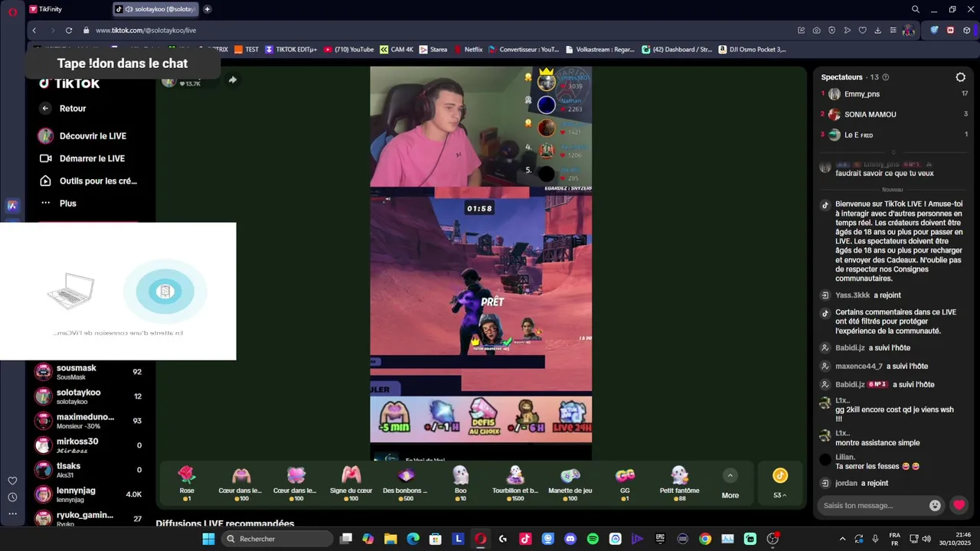This screenshot has height=551, width=980.
Task: Open the TIKTOK EDIT bookmark
Action: tap(291, 50)
